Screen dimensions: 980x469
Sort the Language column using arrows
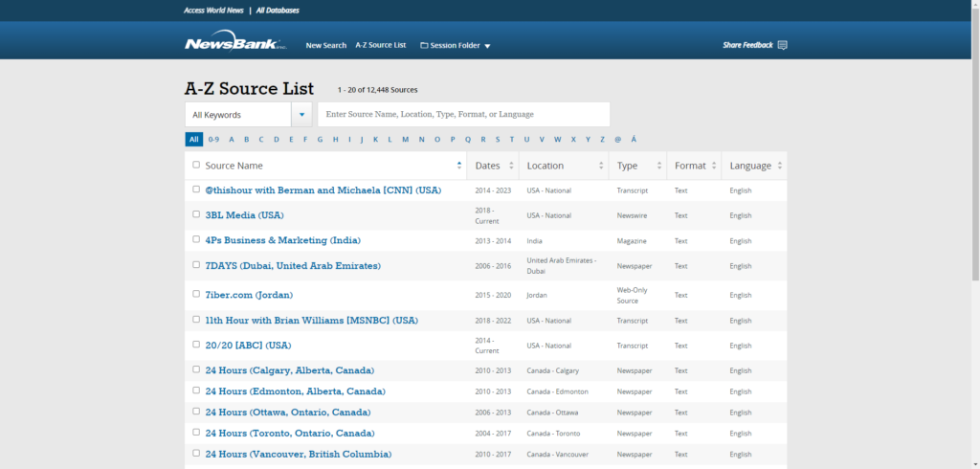click(780, 166)
